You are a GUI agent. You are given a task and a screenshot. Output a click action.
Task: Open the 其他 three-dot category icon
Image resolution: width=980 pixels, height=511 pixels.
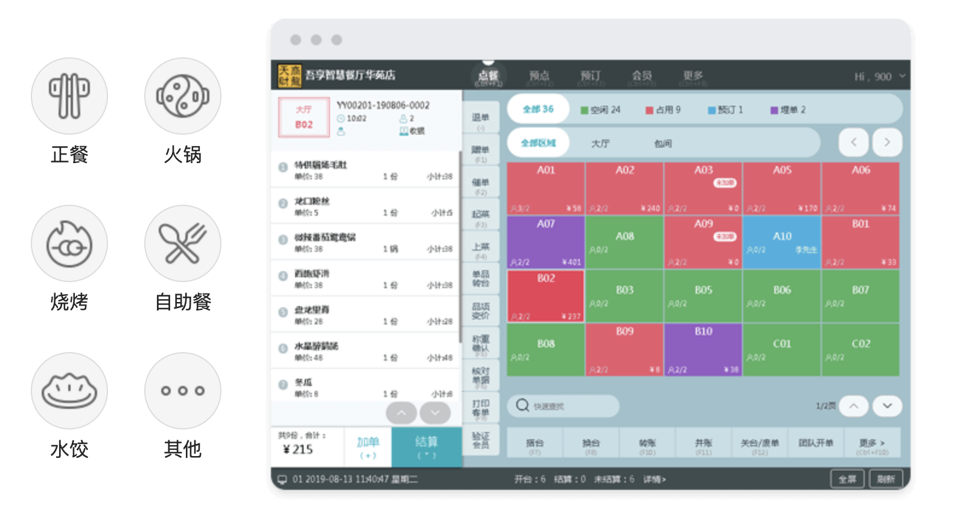tap(183, 391)
